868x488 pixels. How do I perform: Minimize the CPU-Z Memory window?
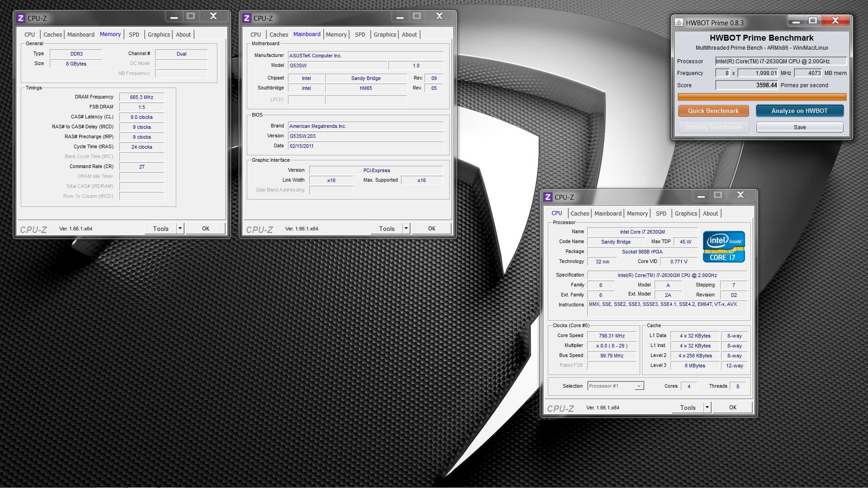click(x=174, y=17)
